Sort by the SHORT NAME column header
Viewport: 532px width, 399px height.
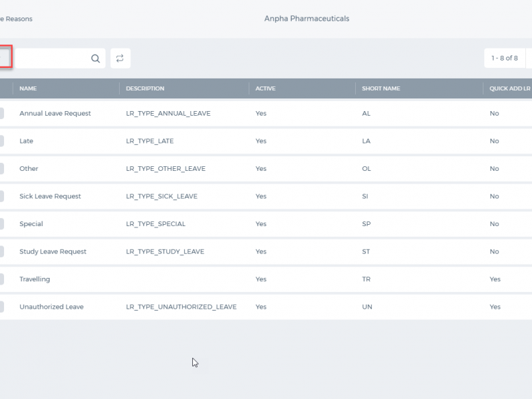[381, 88]
